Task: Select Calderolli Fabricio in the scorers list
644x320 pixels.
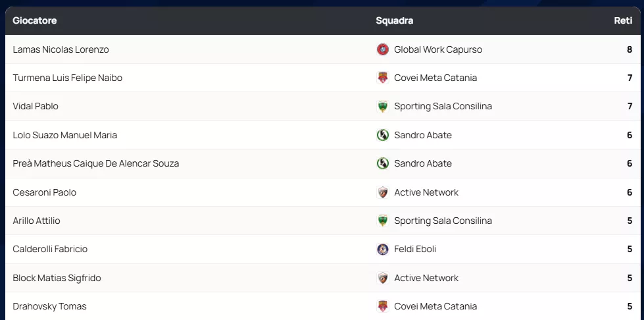Action: (50, 249)
